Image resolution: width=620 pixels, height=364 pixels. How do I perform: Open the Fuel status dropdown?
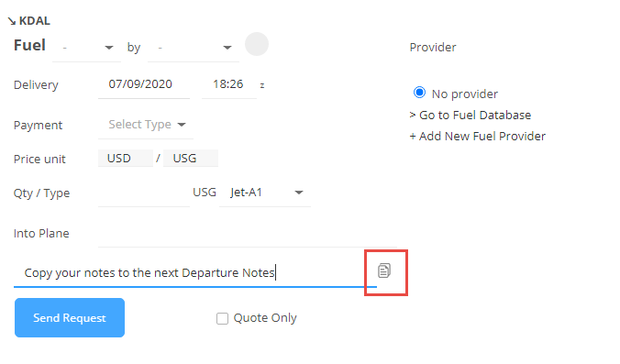click(86, 48)
